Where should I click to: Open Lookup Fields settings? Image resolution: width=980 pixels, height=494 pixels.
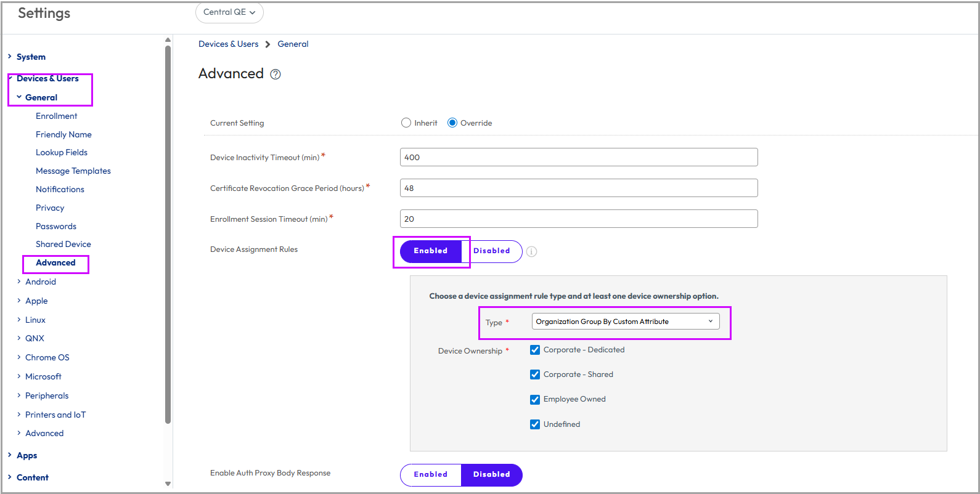coord(62,152)
